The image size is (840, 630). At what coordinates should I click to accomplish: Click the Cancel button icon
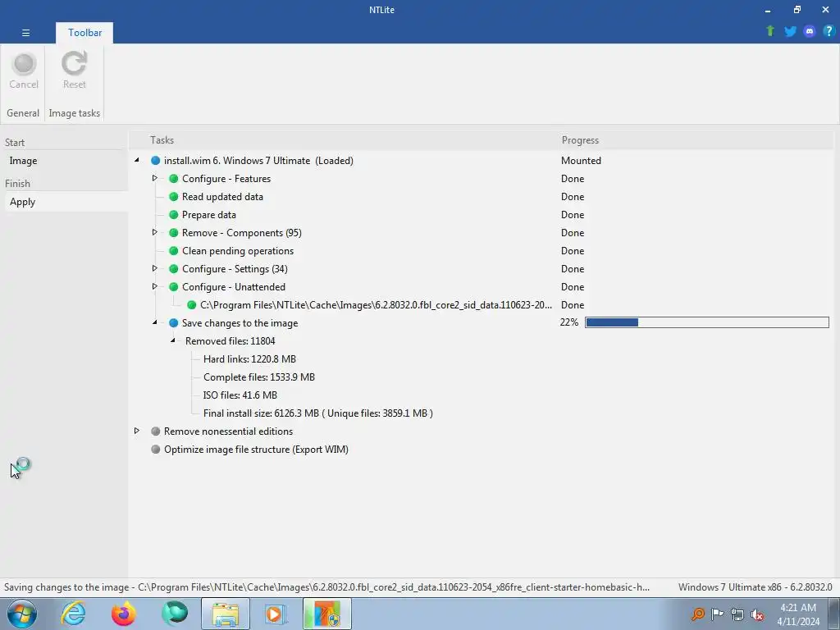[x=24, y=64]
